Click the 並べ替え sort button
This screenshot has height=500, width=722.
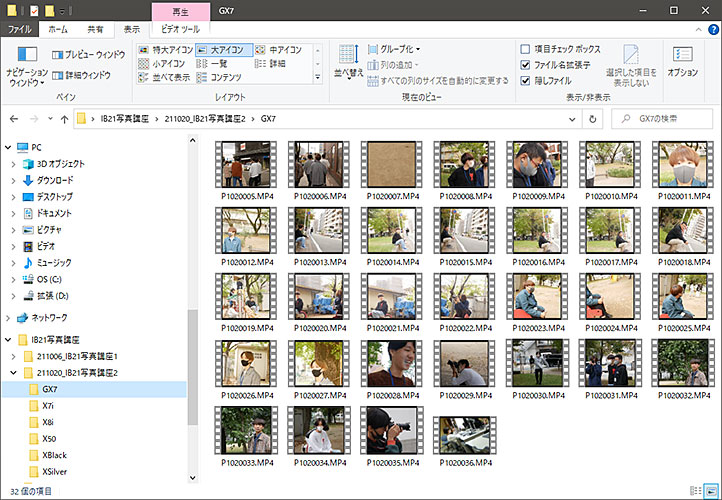(347, 62)
